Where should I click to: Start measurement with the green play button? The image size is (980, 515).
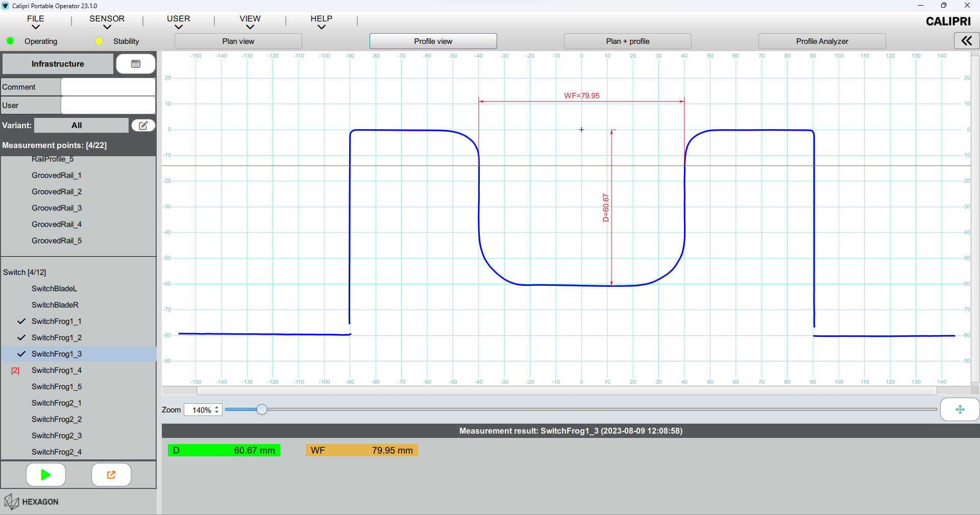coord(46,475)
